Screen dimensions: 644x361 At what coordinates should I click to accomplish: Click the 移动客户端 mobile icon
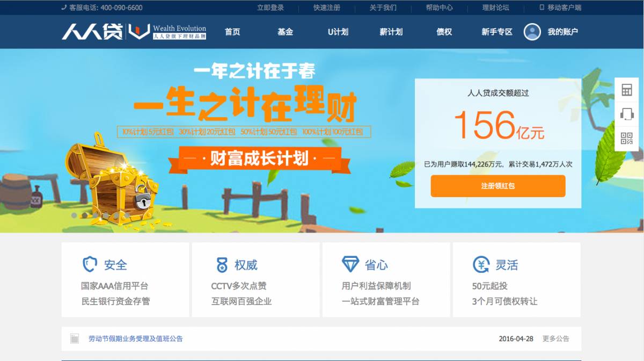pyautogui.click(x=540, y=8)
